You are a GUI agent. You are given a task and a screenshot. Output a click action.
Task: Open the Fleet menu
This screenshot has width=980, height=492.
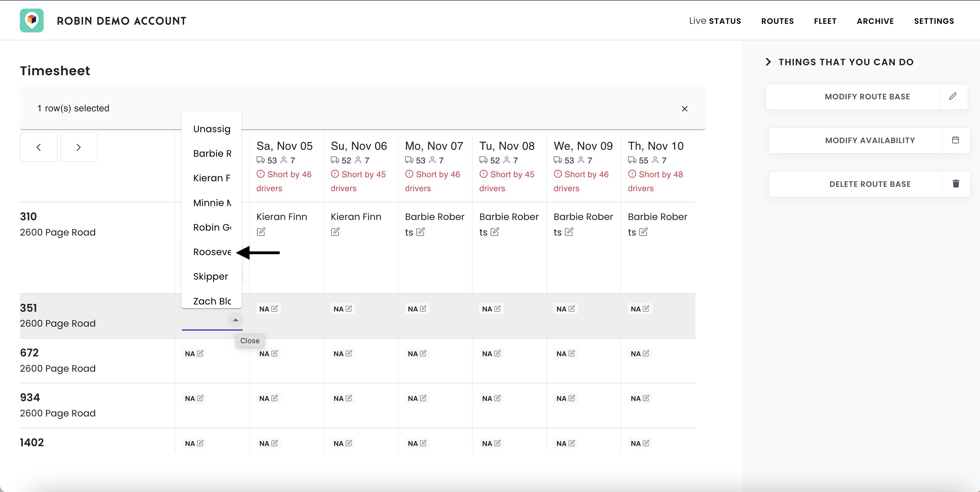(825, 21)
